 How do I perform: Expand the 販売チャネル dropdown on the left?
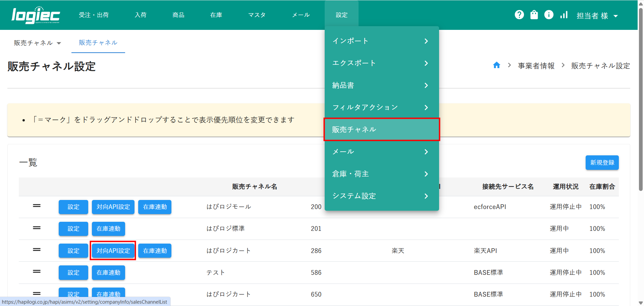(x=37, y=43)
